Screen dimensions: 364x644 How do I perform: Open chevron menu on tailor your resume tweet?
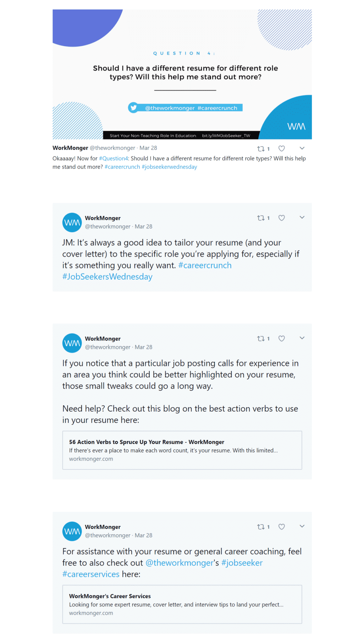pyautogui.click(x=302, y=217)
